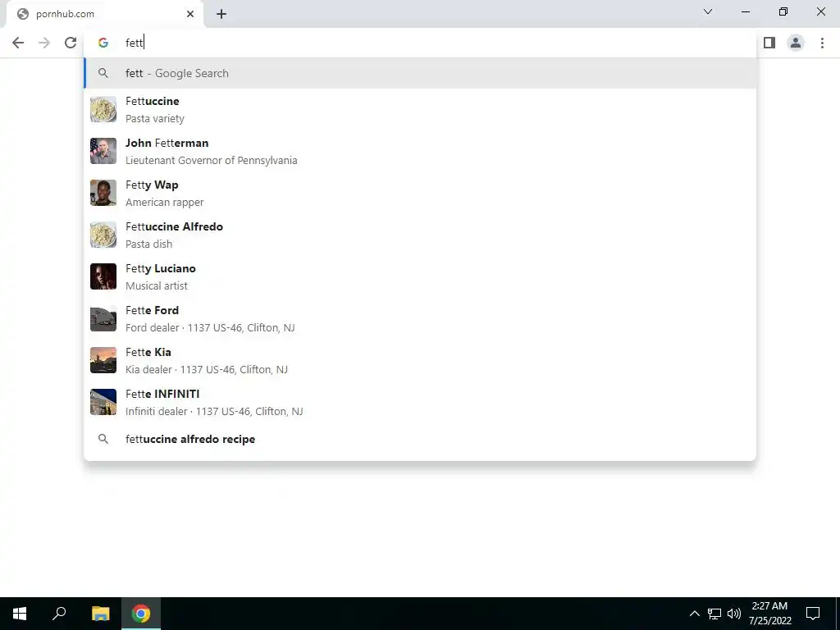This screenshot has width=840, height=630.
Task: Close the current browser tab
Action: [x=190, y=14]
